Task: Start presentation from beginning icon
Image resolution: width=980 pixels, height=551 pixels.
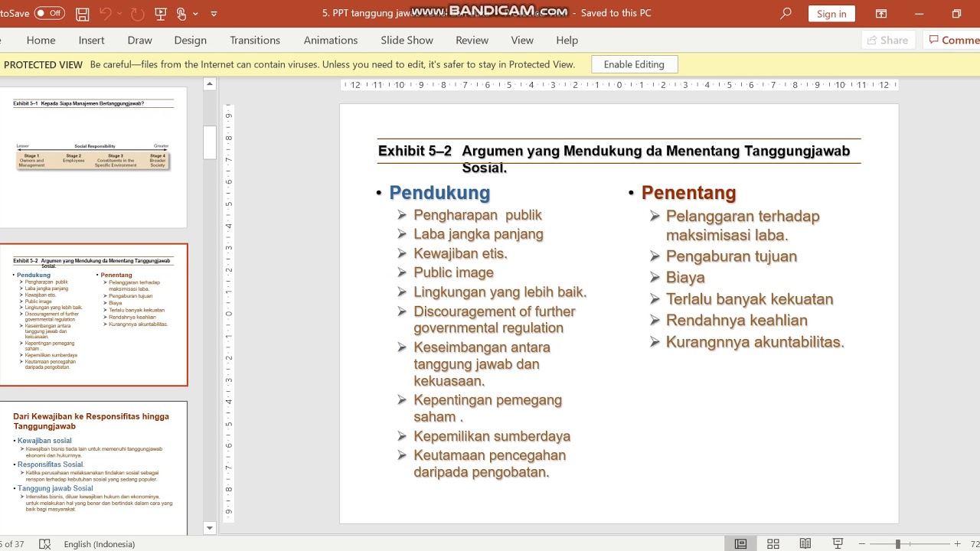Action: pyautogui.click(x=160, y=14)
